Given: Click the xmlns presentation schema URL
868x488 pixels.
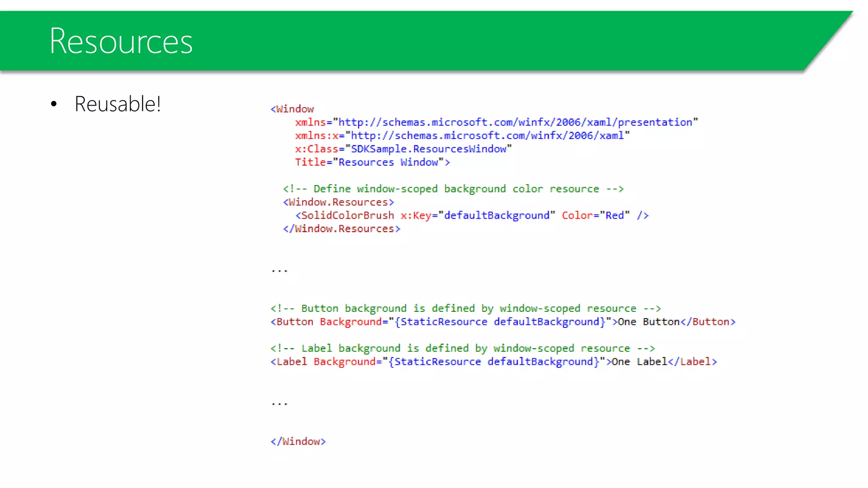Looking at the screenshot, I should (515, 122).
